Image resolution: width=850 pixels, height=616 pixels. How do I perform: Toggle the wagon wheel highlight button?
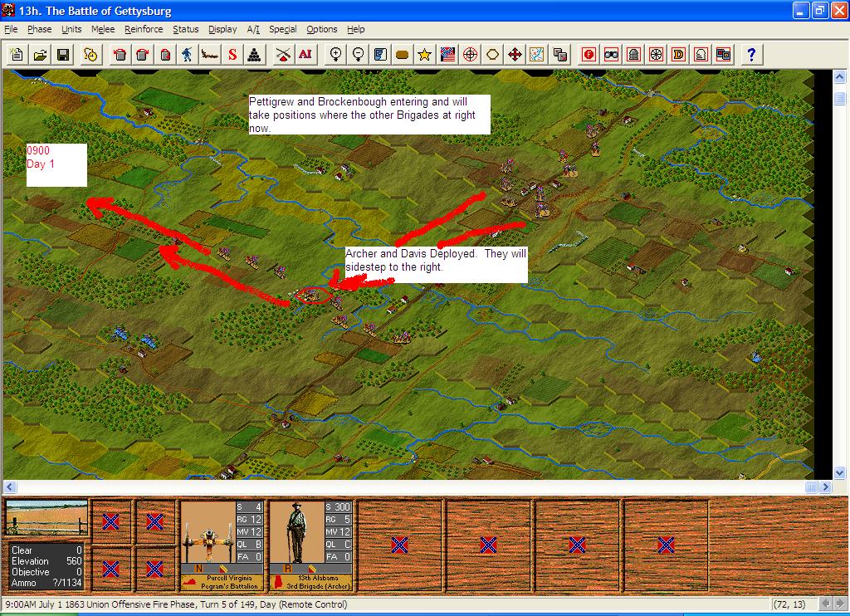[656, 54]
